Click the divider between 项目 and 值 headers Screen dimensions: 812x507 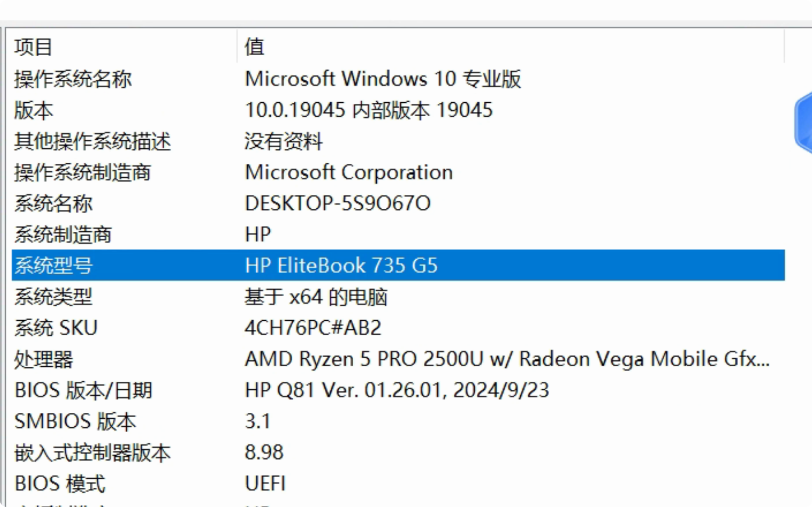pos(237,47)
